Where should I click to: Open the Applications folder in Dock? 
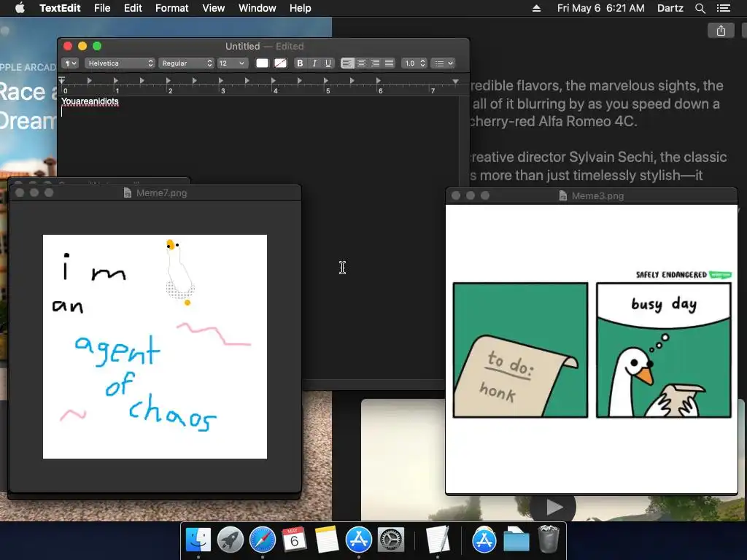coord(484,540)
